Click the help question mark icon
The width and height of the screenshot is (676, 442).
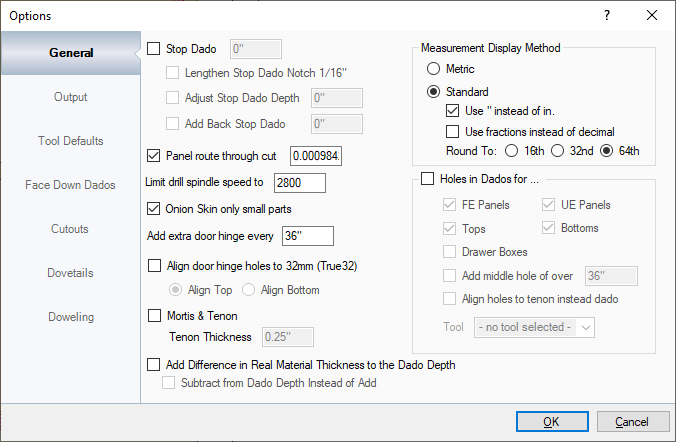(x=607, y=15)
